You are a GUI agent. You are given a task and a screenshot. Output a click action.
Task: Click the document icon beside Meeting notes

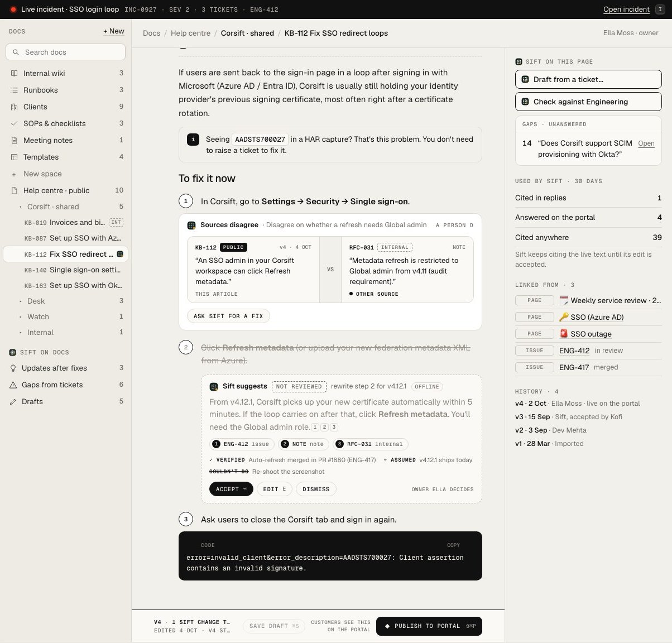[x=15, y=140]
